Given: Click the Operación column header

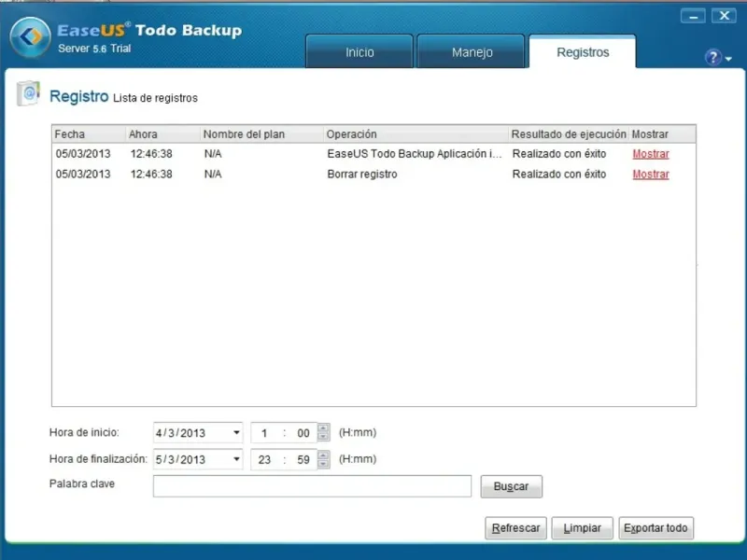Looking at the screenshot, I should tap(416, 133).
